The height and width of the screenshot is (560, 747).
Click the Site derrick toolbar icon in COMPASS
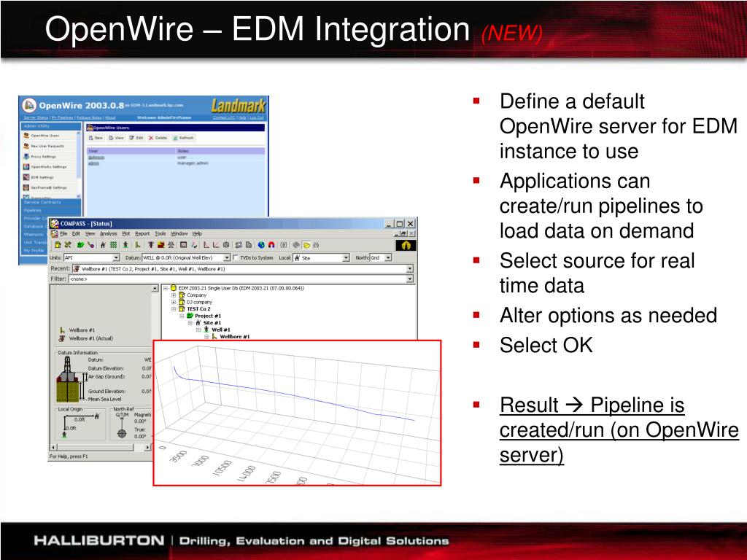pyautogui.click(x=103, y=245)
